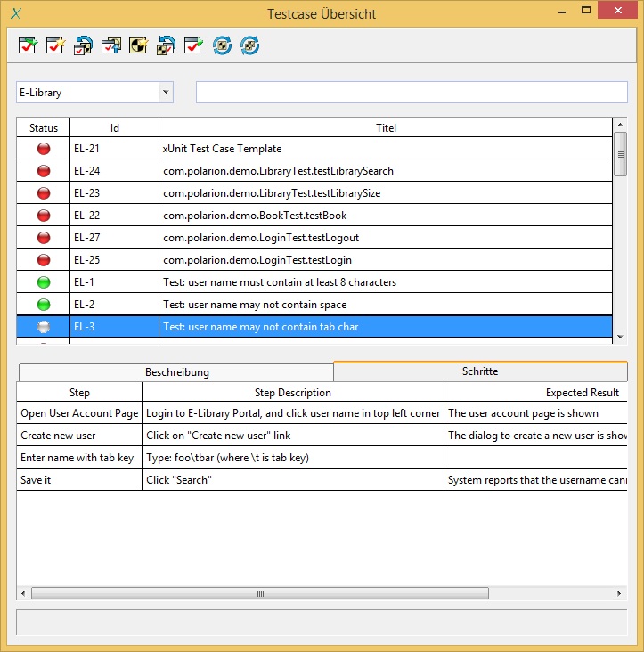Viewport: 644px width, 652px height.
Task: Focus the search text field beside E-Library
Action: tap(412, 93)
